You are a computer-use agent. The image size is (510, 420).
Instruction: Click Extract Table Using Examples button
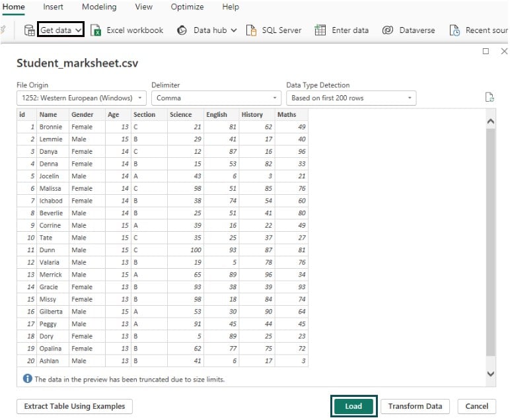(75, 406)
